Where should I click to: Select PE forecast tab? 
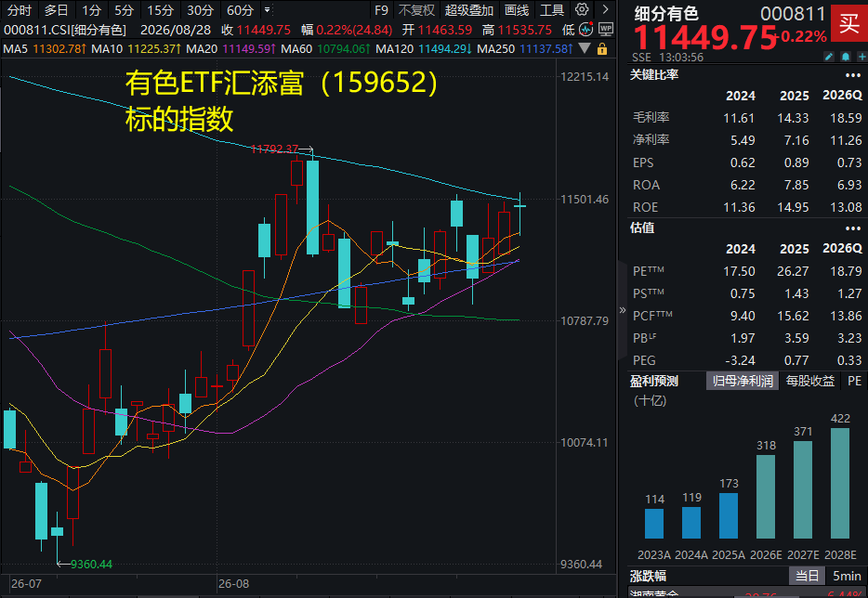(854, 381)
